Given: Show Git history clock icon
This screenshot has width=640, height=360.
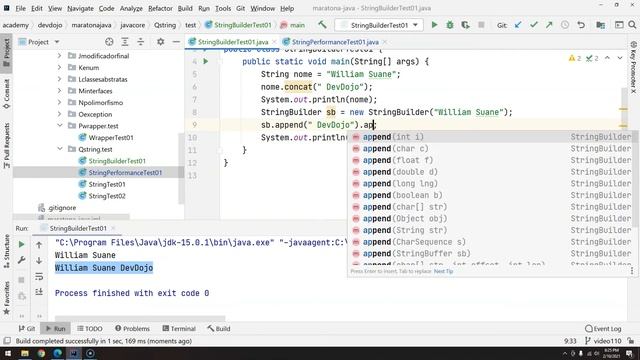Looking at the screenshot, I should [565, 25].
